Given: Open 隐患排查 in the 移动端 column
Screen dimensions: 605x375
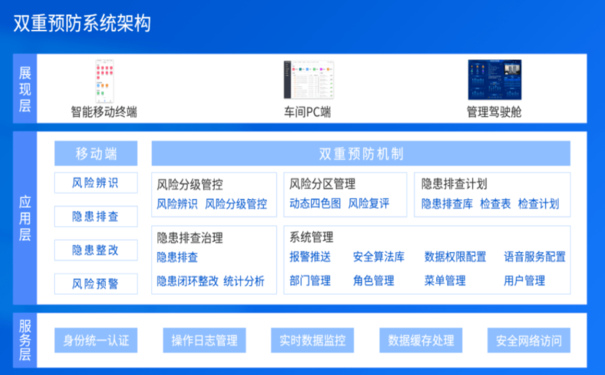Looking at the screenshot, I should pyautogui.click(x=96, y=216).
